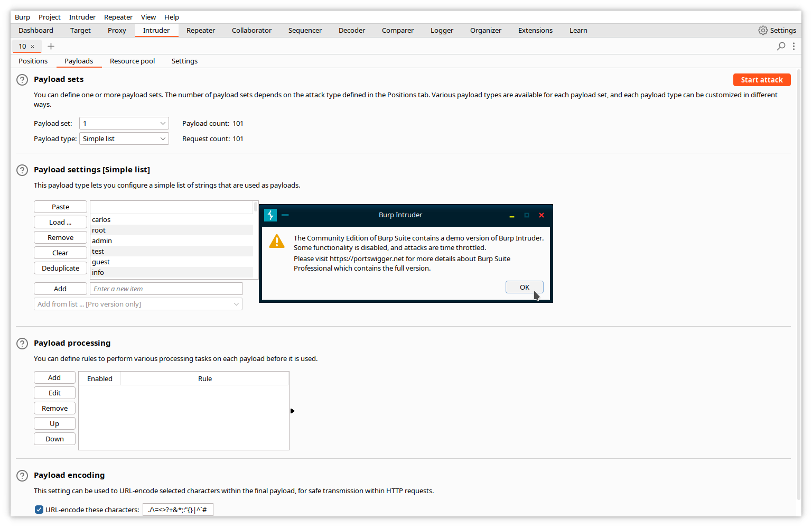Add a new Intruder tab with plus
The width and height of the screenshot is (812, 527).
point(51,47)
